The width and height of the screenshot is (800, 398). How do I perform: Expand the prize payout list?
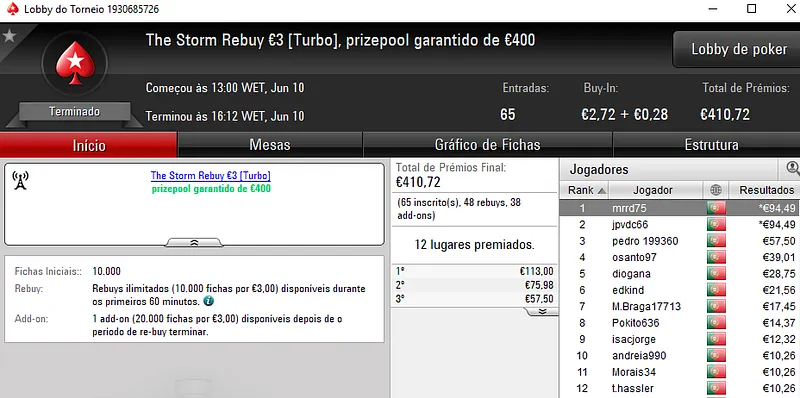[542, 311]
